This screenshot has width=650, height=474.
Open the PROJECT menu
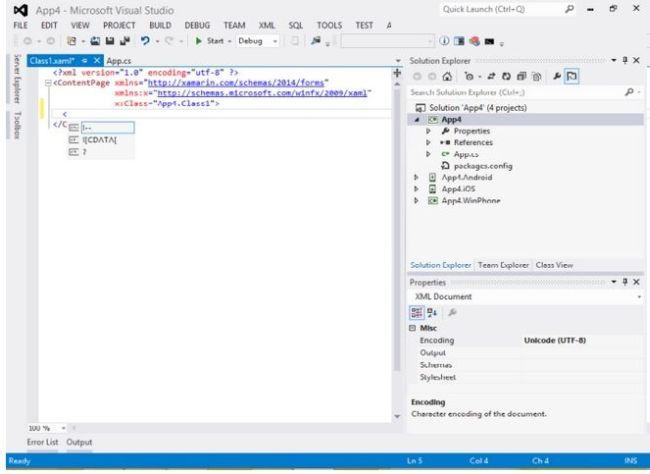(x=119, y=25)
